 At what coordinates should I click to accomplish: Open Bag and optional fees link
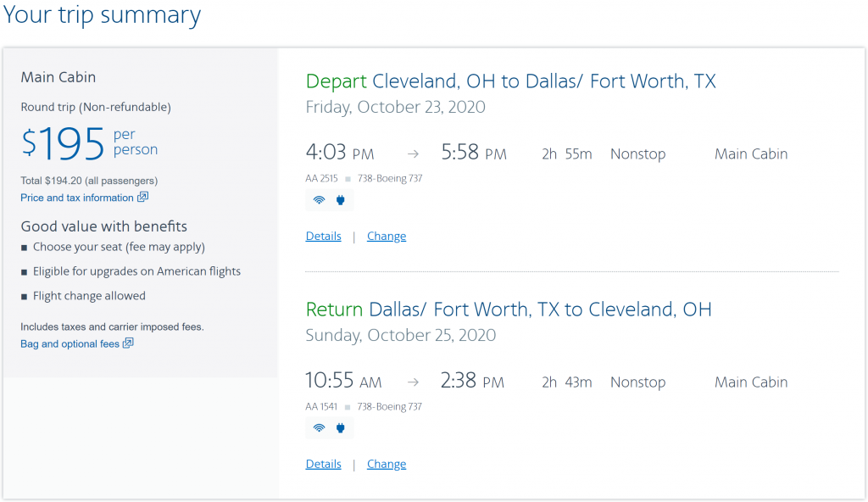point(70,344)
